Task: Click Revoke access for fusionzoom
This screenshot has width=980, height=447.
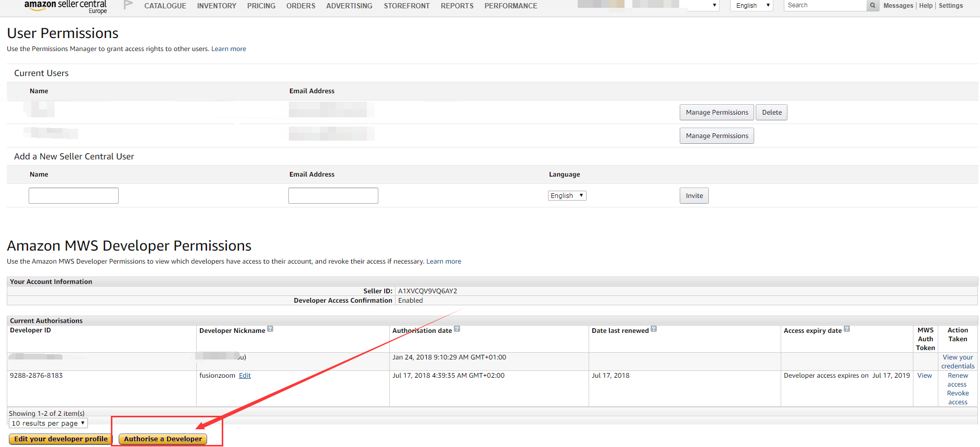Action: [958, 398]
